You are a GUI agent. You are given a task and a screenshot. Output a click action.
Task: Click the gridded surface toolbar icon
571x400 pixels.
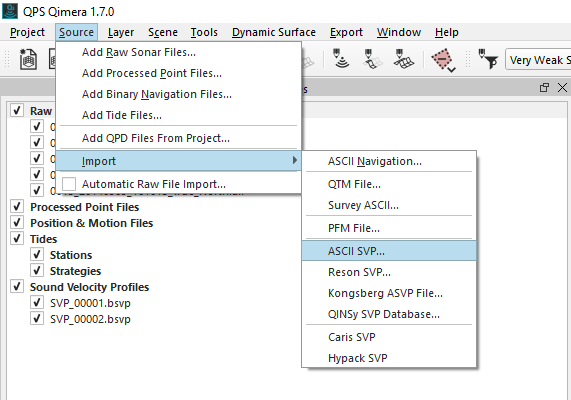click(x=403, y=59)
